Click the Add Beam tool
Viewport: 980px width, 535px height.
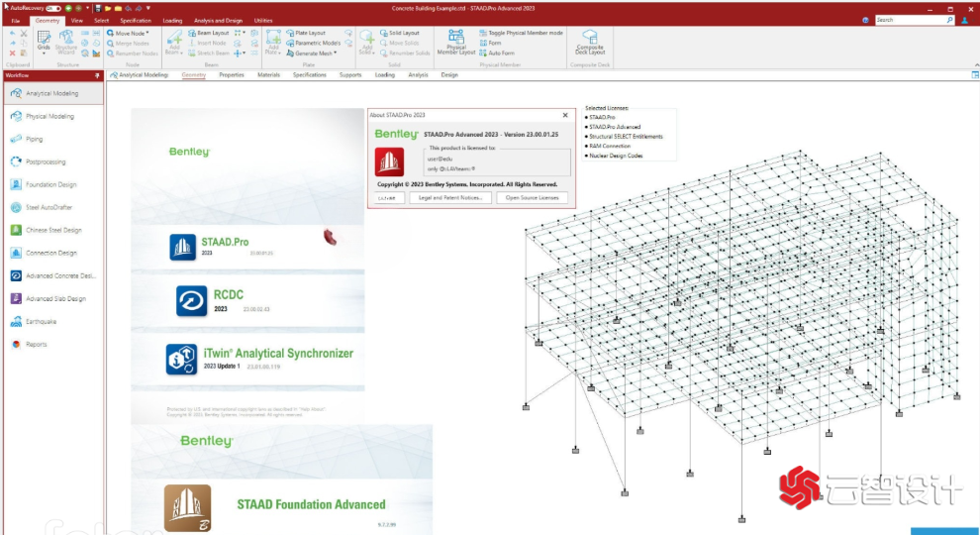point(174,40)
